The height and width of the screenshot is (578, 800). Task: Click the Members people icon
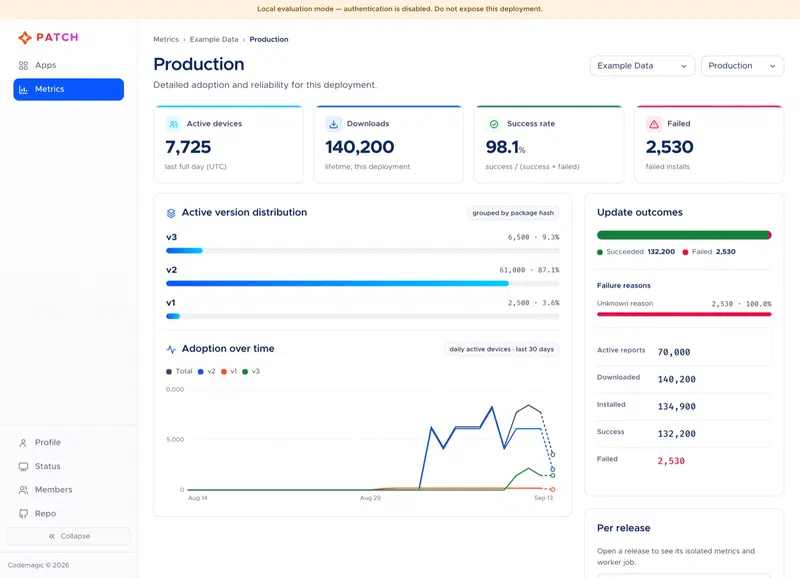[x=23, y=490]
